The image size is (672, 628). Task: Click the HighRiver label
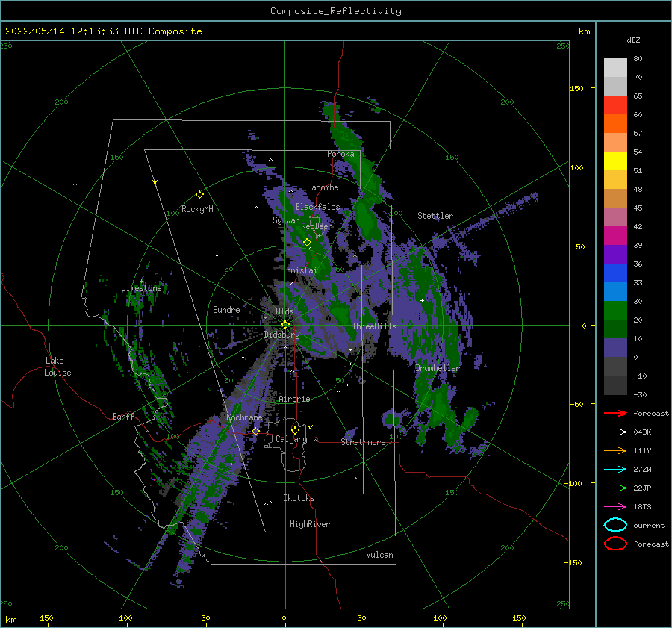pos(310,524)
